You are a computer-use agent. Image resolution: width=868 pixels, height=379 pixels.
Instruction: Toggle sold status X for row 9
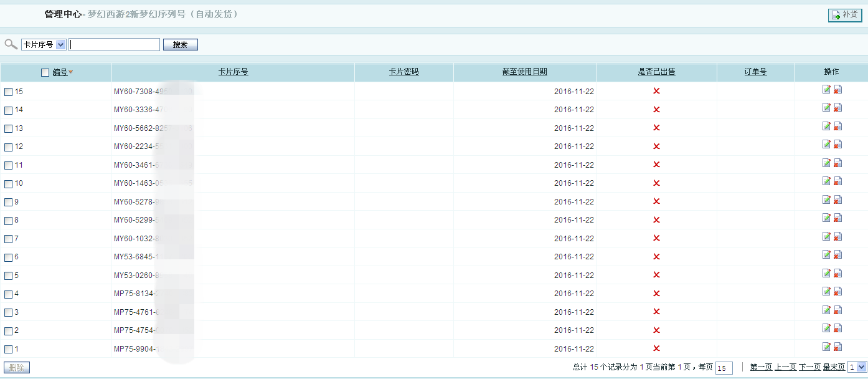(656, 201)
